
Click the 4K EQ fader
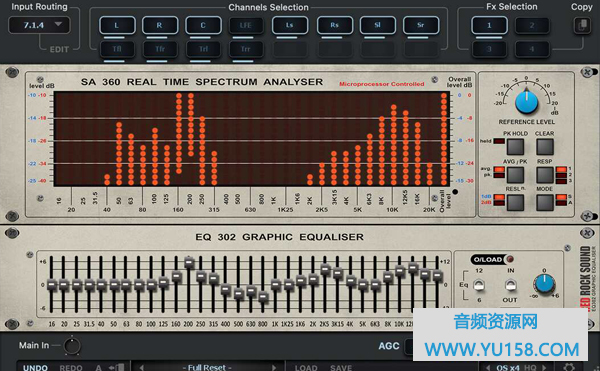pyautogui.click(x=351, y=282)
